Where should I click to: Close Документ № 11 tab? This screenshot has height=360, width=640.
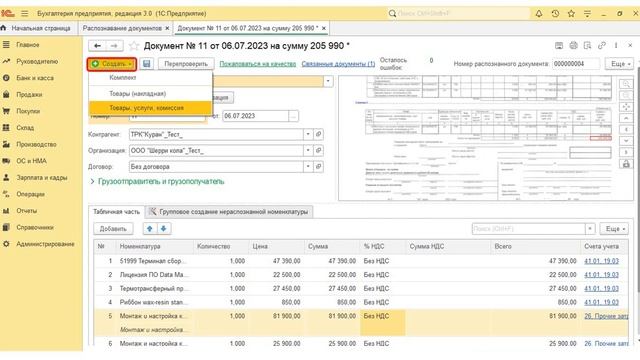pos(324,28)
